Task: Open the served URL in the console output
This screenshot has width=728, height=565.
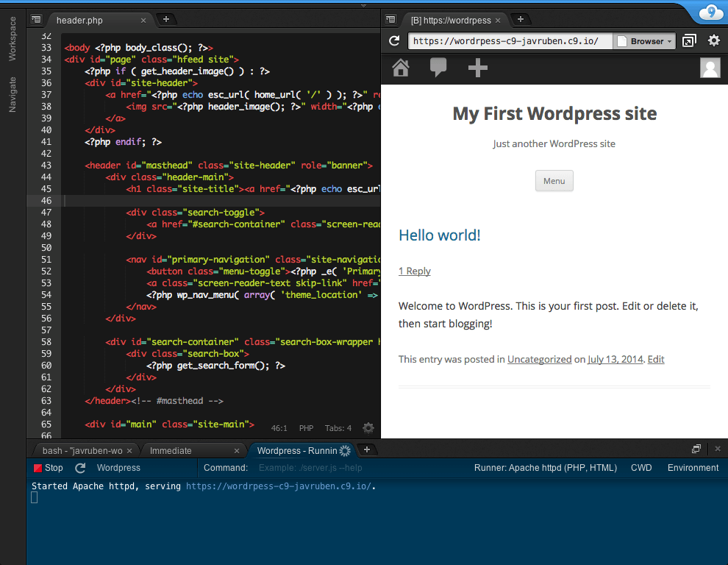Action: 279,486
